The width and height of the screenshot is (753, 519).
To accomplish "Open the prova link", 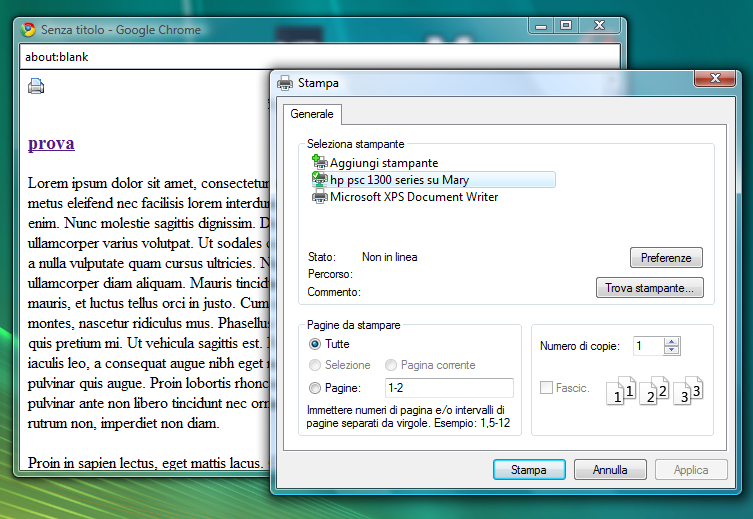I will pos(51,143).
